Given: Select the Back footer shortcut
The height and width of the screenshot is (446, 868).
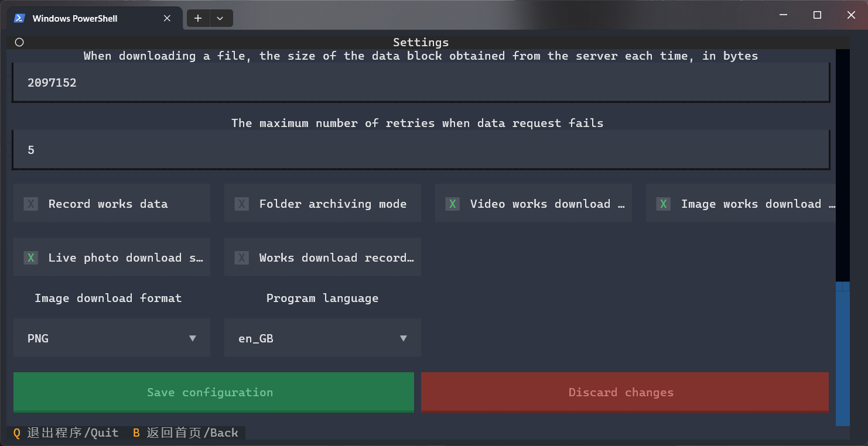Looking at the screenshot, I should 186,433.
